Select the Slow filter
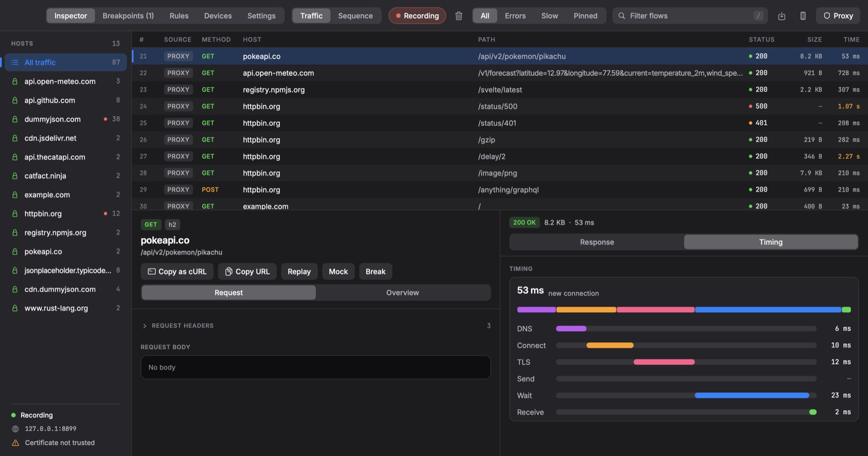 (549, 15)
